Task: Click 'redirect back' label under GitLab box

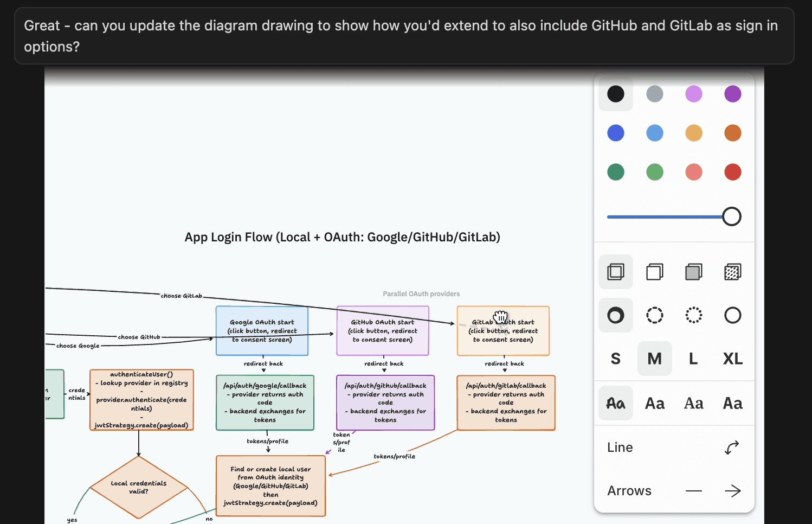Action: pyautogui.click(x=505, y=364)
